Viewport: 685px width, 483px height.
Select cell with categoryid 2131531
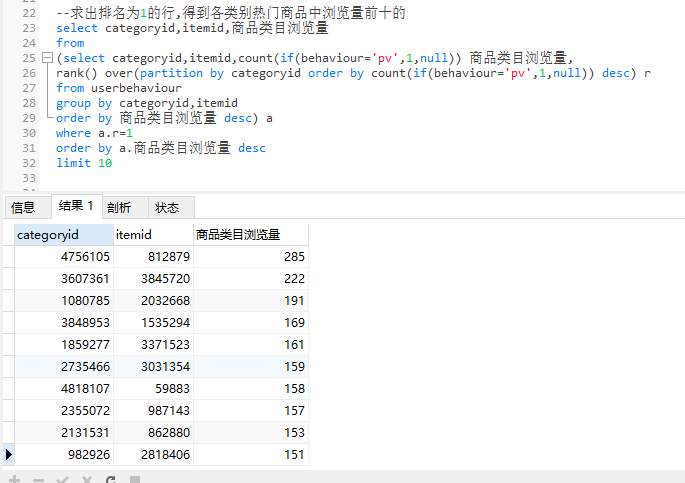[64, 433]
